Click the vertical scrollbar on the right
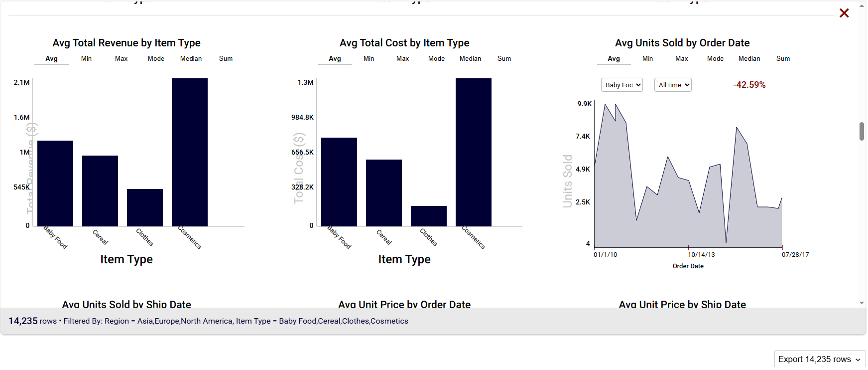Viewport: 868px width, 370px height. click(x=862, y=130)
